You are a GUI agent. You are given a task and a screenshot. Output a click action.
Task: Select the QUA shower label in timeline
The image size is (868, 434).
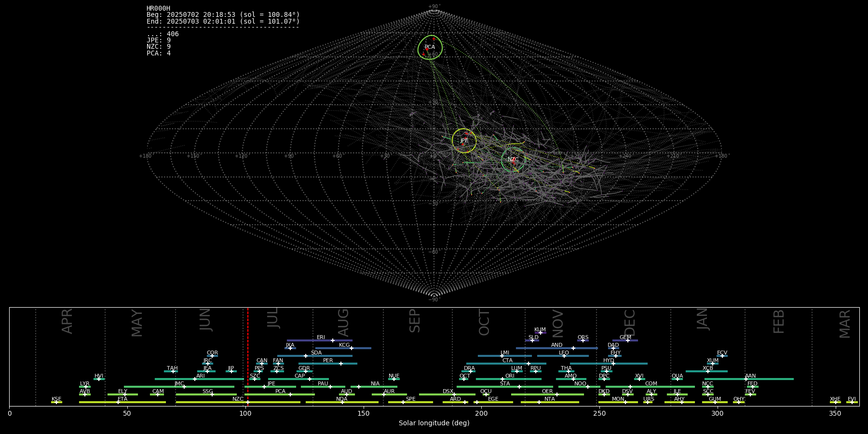(677, 376)
